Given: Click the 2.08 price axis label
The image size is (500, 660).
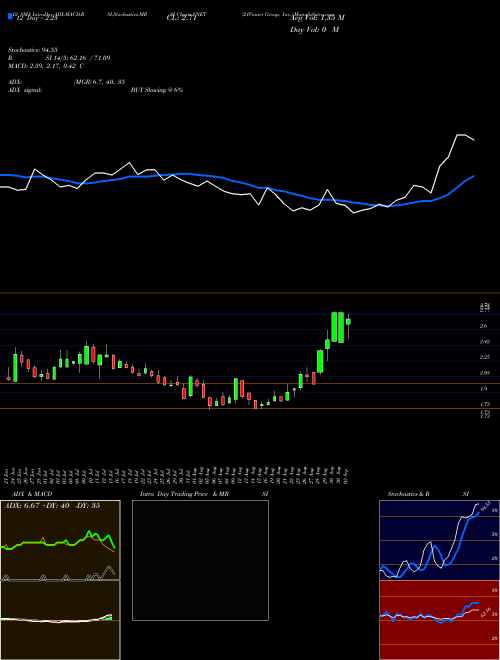Looking at the screenshot, I should point(484,373).
